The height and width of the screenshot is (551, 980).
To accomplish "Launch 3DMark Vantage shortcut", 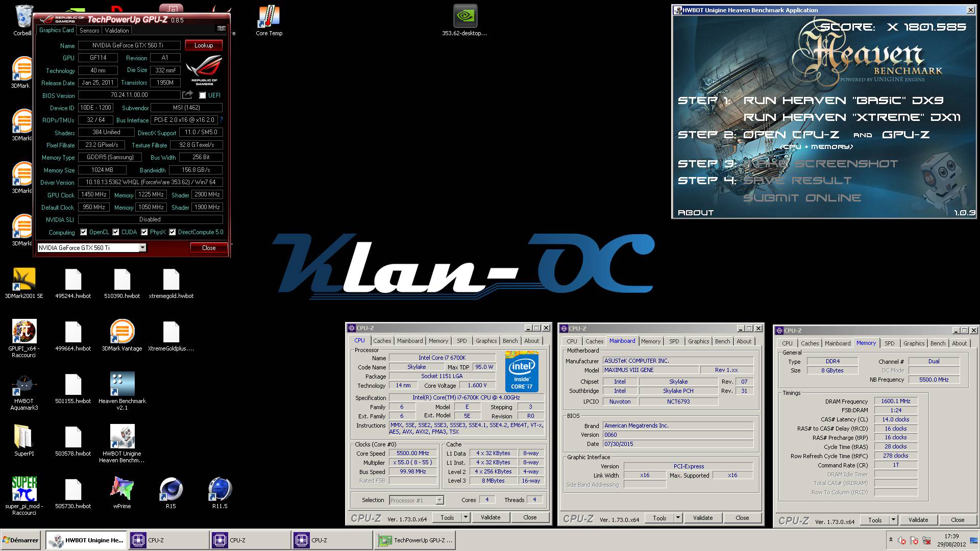I will [x=122, y=336].
